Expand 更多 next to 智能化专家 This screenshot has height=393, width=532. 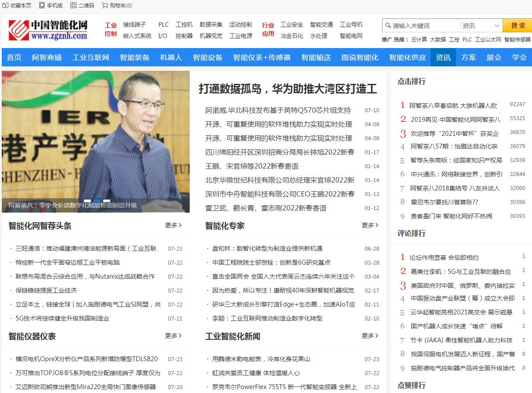pyautogui.click(x=370, y=225)
